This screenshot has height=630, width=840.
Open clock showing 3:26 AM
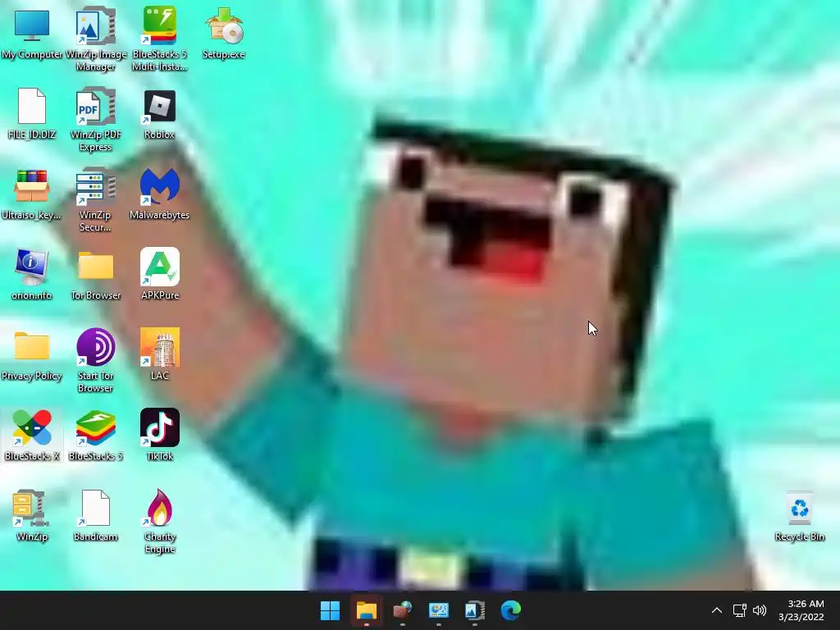[x=801, y=610]
